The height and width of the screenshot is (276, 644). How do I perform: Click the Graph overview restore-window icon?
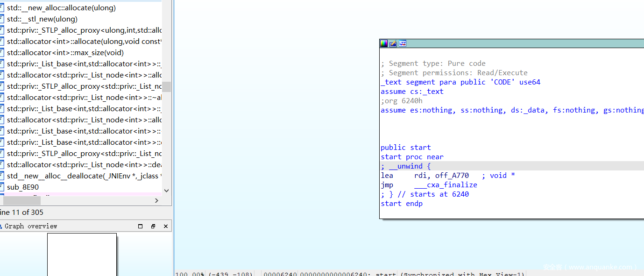pos(153,226)
